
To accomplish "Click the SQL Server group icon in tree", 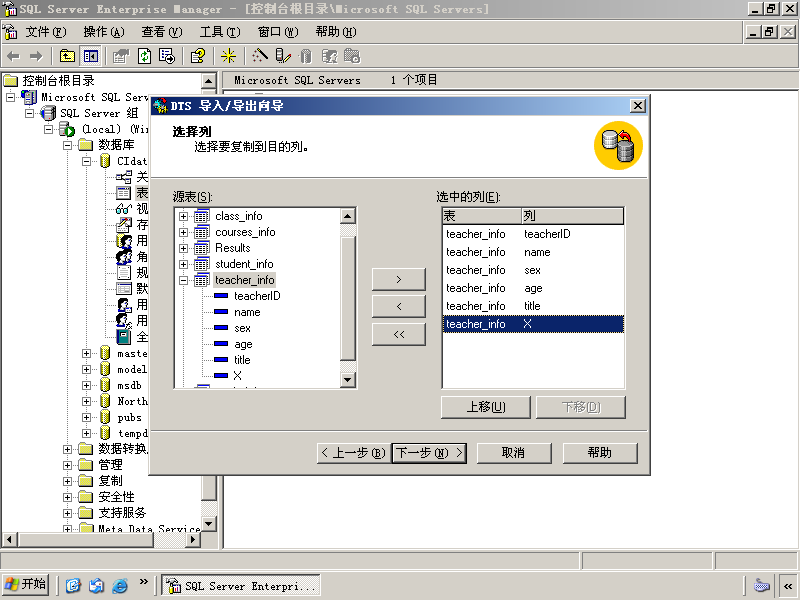I will 48,113.
